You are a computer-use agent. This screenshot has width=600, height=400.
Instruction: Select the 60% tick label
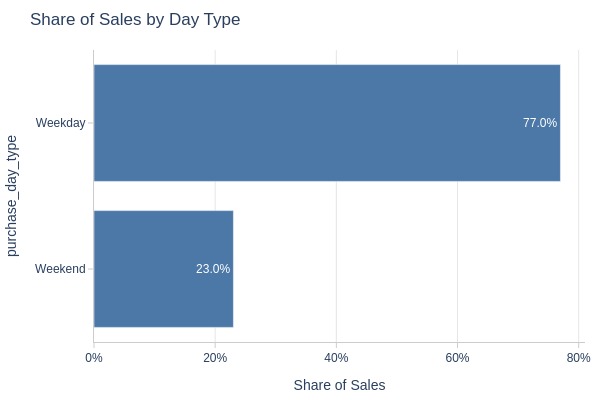[457, 358]
